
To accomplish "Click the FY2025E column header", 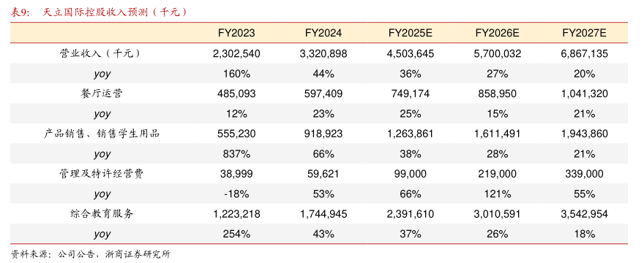I will coord(411,33).
